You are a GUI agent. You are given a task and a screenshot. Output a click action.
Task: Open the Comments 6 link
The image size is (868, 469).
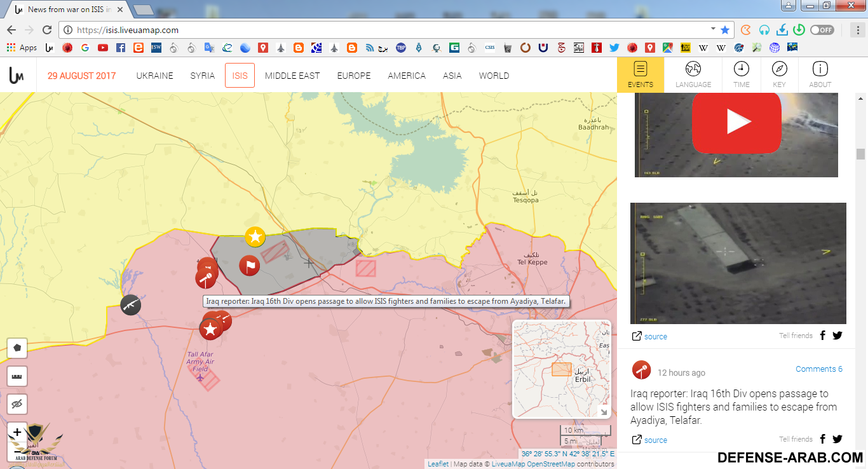pyautogui.click(x=818, y=369)
